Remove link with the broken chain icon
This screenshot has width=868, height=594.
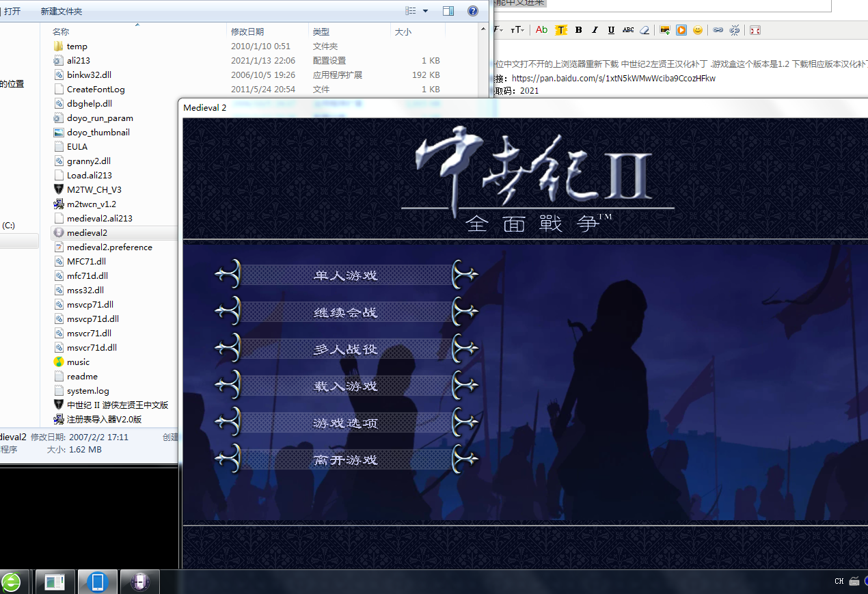[735, 30]
